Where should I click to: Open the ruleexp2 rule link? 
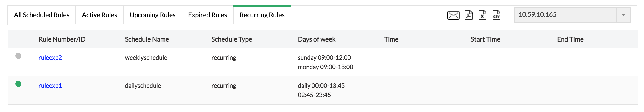click(50, 57)
